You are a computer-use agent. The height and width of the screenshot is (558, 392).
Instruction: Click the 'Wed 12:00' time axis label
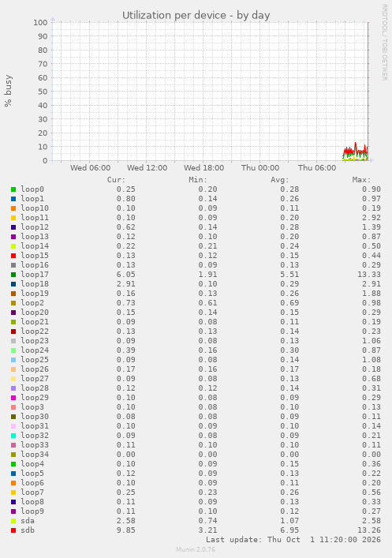147,167
